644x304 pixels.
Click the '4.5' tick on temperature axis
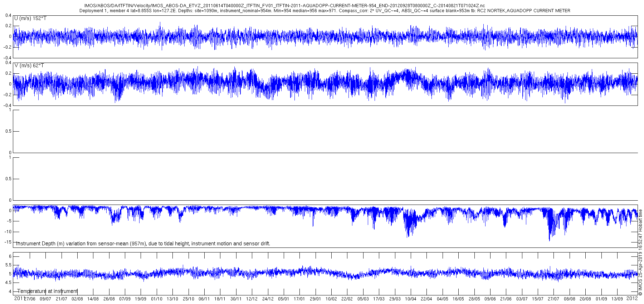click(x=8, y=283)
